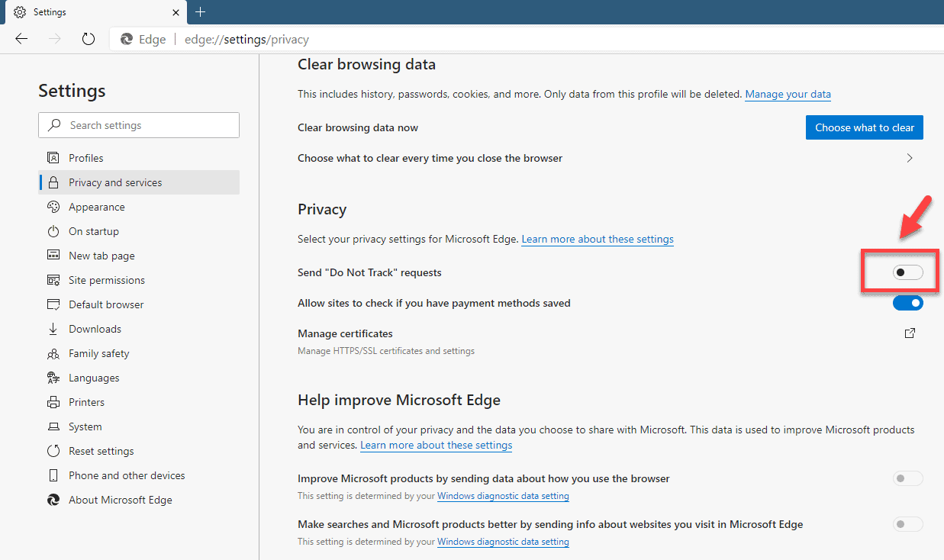The width and height of the screenshot is (944, 560).
Task: Click the Downloads arrow icon
Action: [x=53, y=329]
